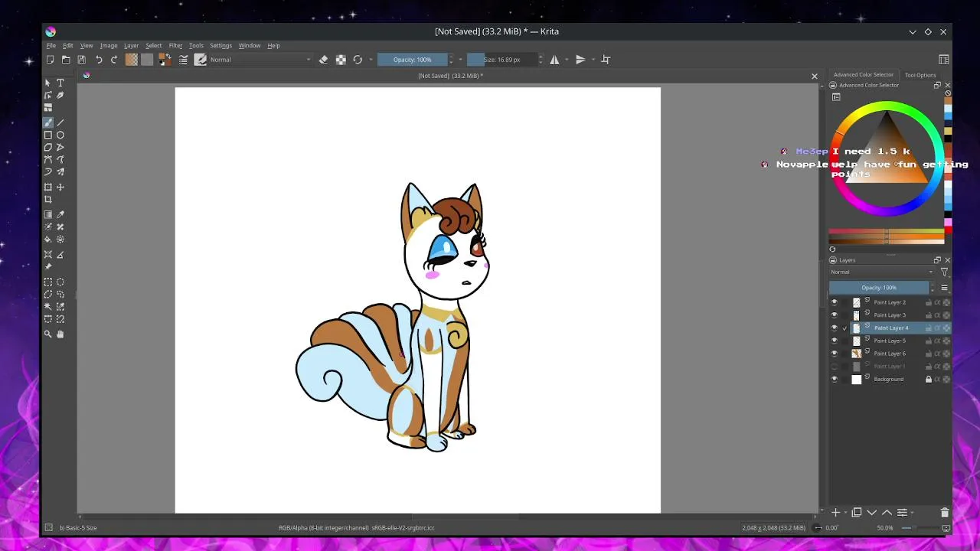Toggle preserve alpha in the toolbar
This screenshot has width=980, height=551.
pyautogui.click(x=341, y=60)
